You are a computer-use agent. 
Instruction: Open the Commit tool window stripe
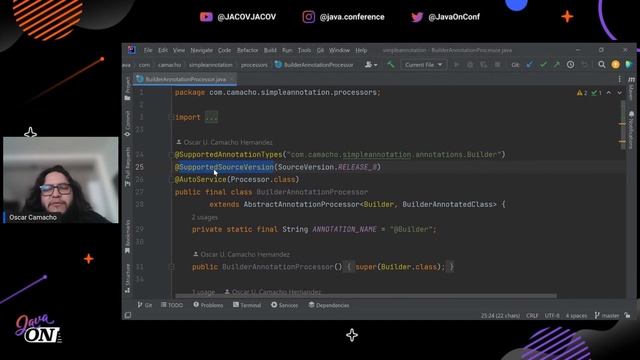click(x=127, y=124)
